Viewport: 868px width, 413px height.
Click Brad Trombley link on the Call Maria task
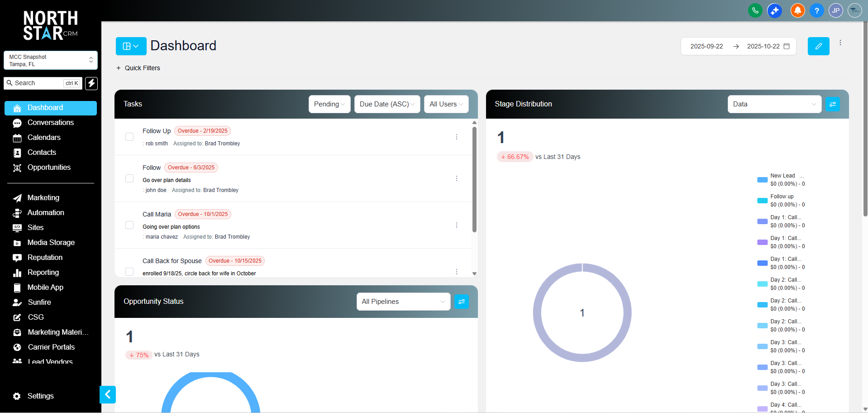(232, 236)
